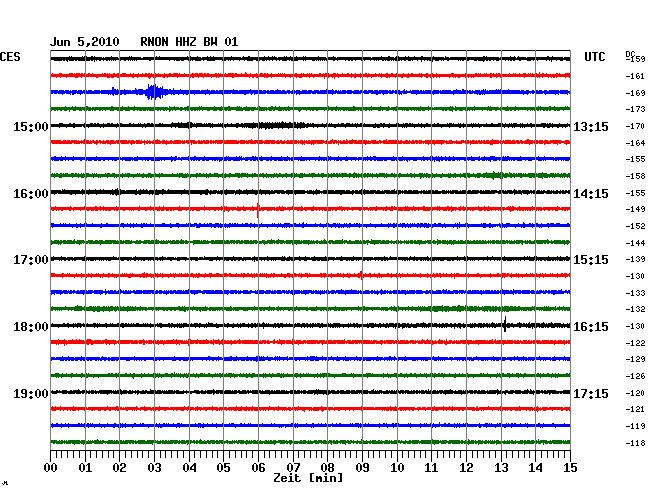
Task: Click the DC offset value "-129"
Action: pyautogui.click(x=635, y=359)
